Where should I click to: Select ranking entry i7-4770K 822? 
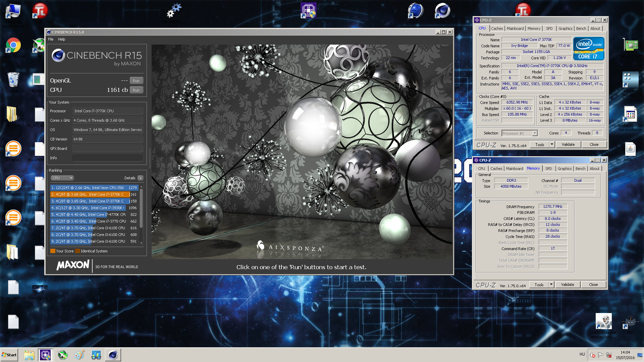tap(94, 215)
